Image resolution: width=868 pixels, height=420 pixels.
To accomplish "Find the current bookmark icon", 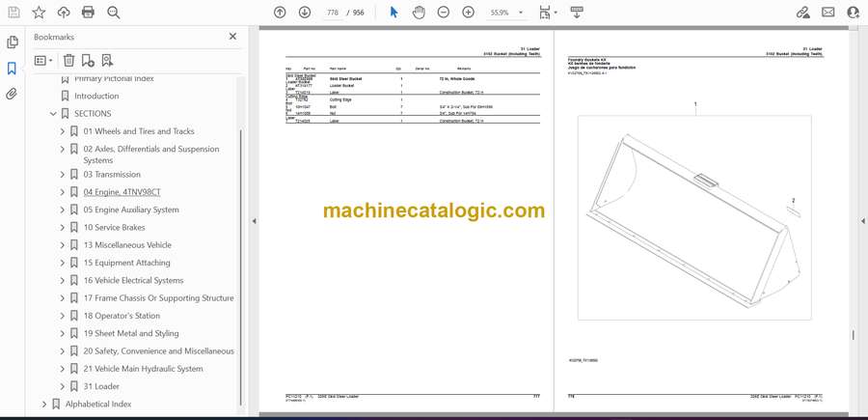I will [x=107, y=61].
